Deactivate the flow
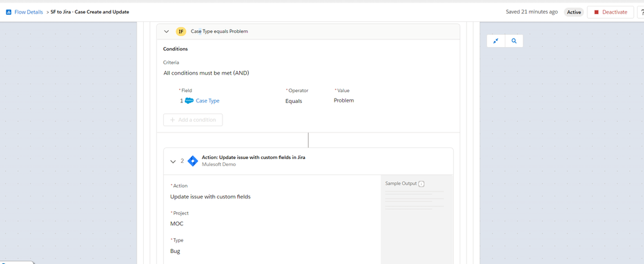The height and width of the screenshot is (264, 644). tap(610, 12)
